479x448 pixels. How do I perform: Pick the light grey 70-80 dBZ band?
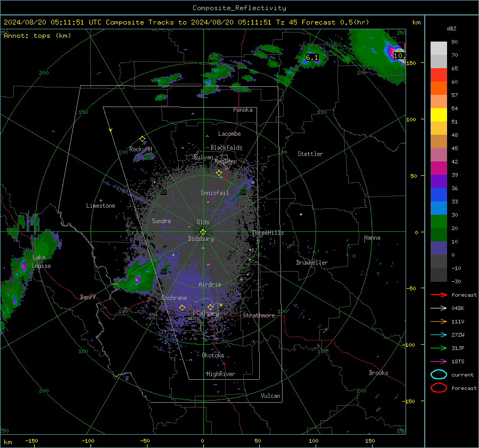coord(439,48)
